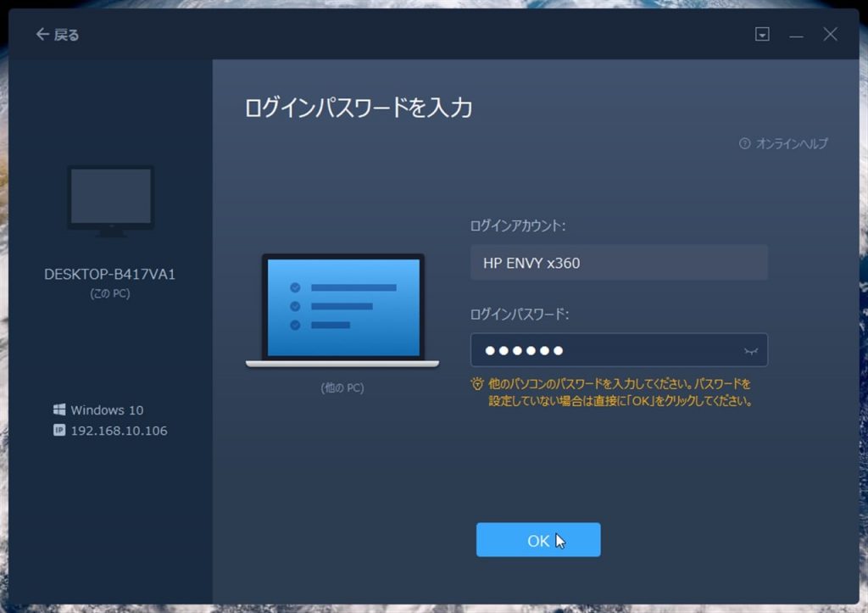Click the IP badge icon beside the address

point(59,430)
